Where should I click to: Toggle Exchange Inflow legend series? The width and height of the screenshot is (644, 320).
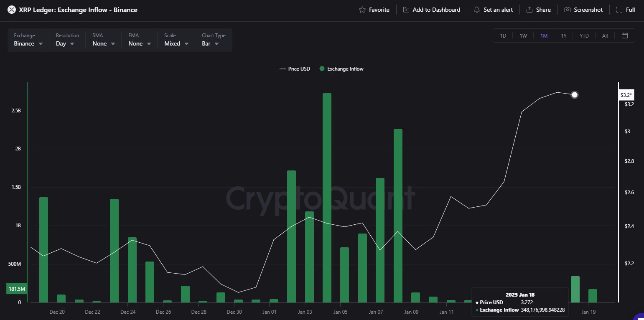pos(341,69)
